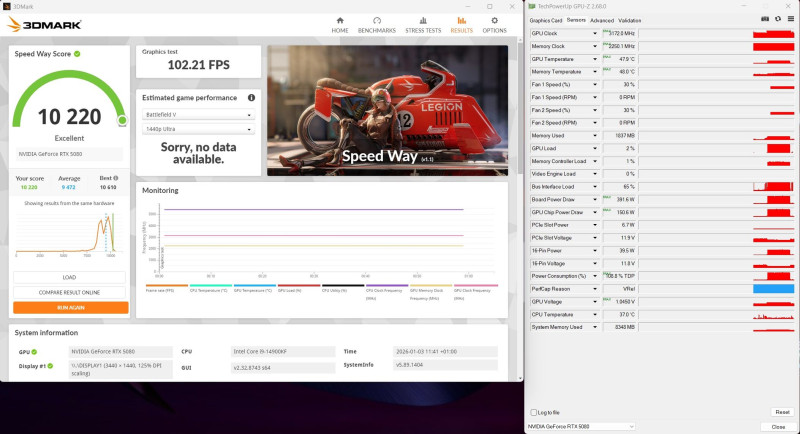Screen dimensions: 800x434
Task: Click the Power Consumption (%) TDP value
Action: tap(619, 276)
